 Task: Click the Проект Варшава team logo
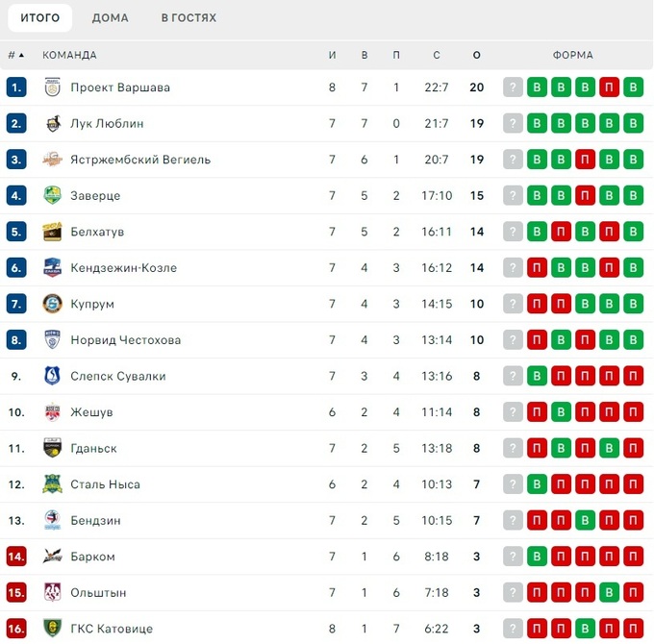point(53,87)
